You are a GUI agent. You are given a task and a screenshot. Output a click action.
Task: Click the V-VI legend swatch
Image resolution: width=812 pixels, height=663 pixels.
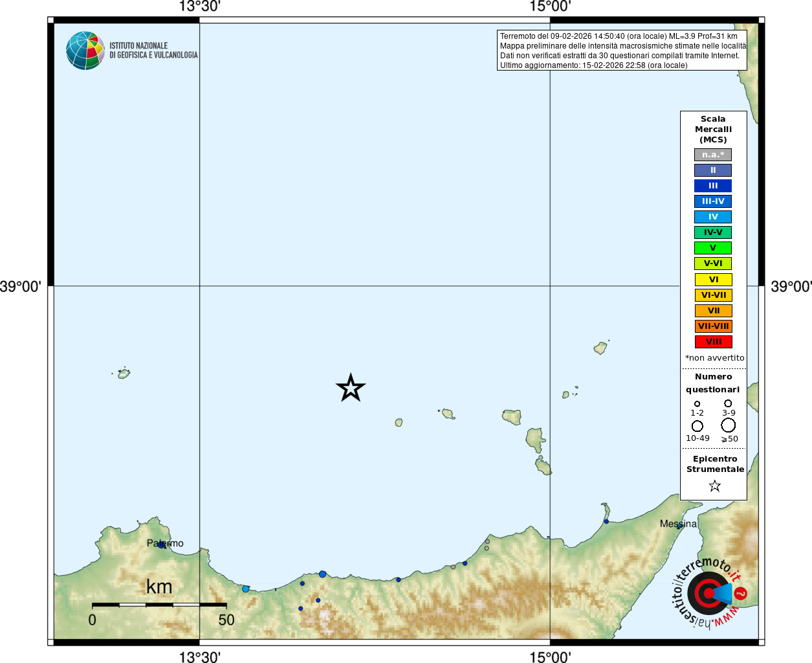click(x=713, y=264)
